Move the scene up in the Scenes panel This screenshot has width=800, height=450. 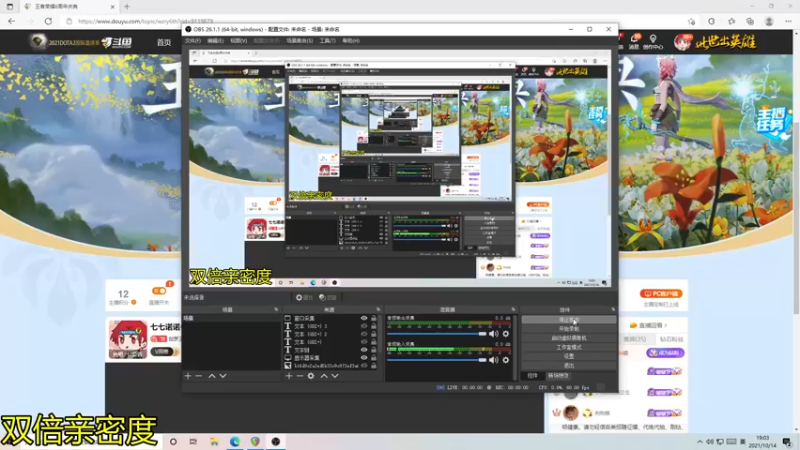212,376
